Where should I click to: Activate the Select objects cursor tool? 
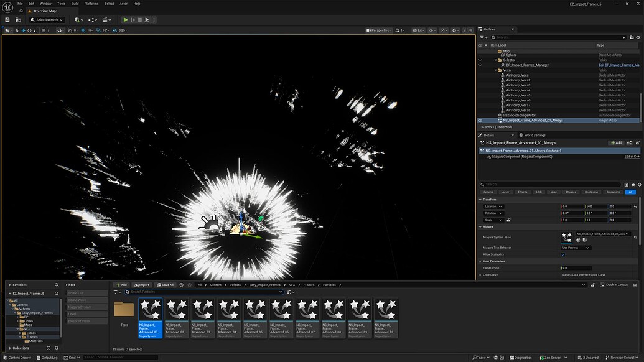17,30
